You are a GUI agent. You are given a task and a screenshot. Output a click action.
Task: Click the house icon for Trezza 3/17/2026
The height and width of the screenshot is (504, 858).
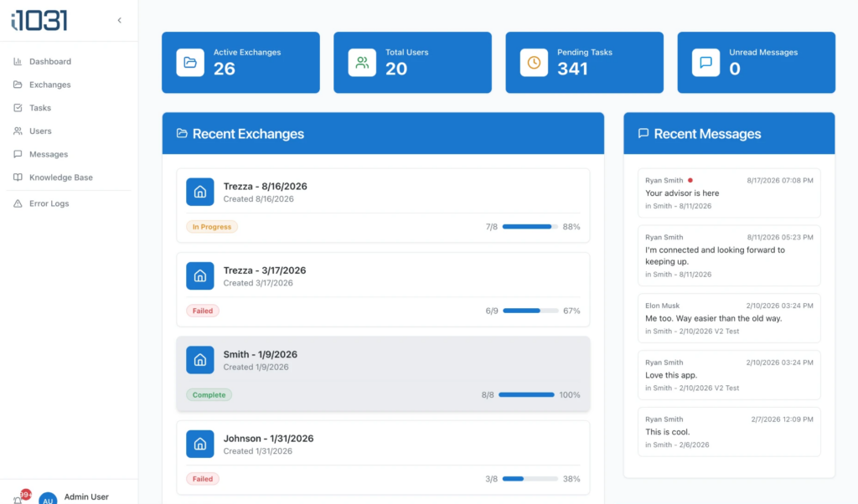tap(199, 276)
